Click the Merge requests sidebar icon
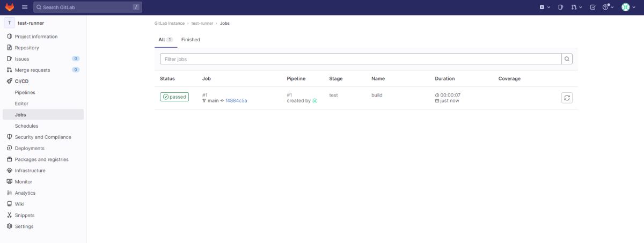This screenshot has height=243, width=644. point(9,70)
